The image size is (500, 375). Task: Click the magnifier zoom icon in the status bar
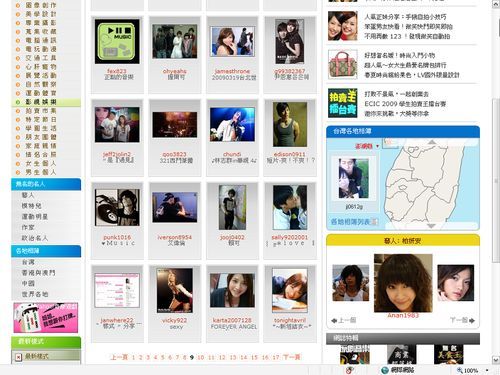460,370
